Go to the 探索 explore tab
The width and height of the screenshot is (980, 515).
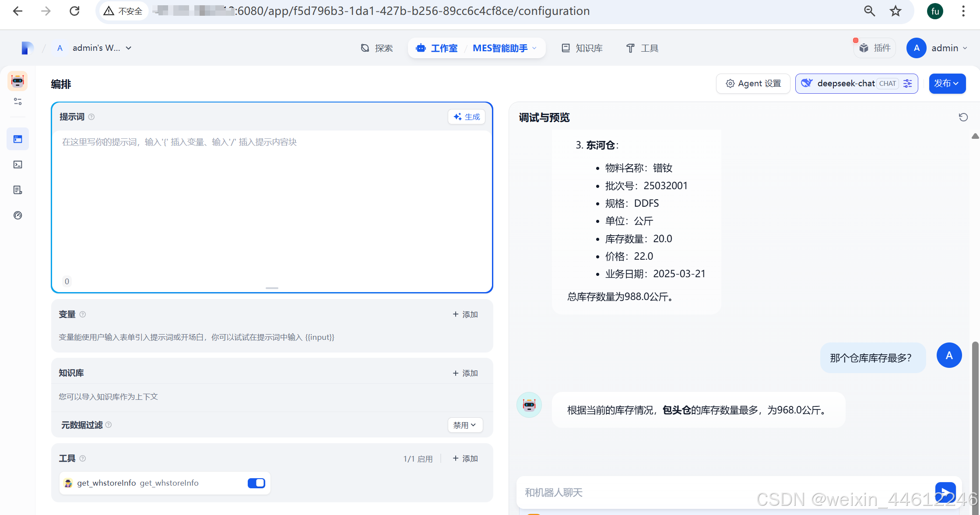tap(377, 48)
